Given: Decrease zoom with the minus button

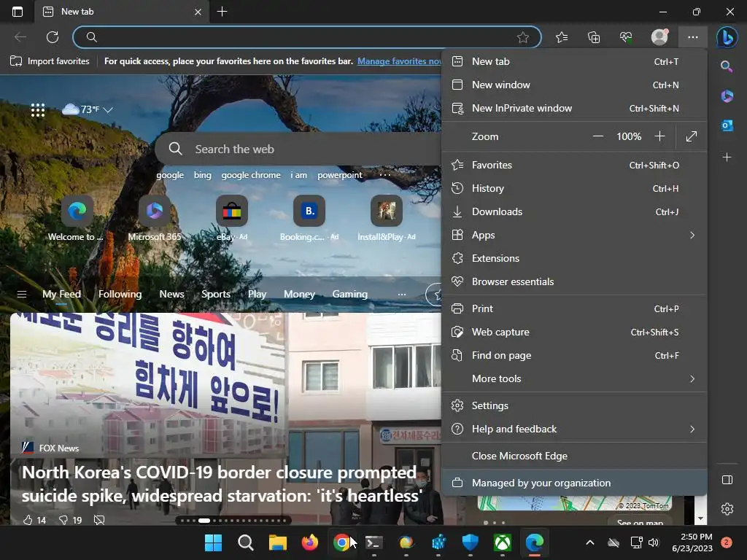Looking at the screenshot, I should click(x=598, y=136).
